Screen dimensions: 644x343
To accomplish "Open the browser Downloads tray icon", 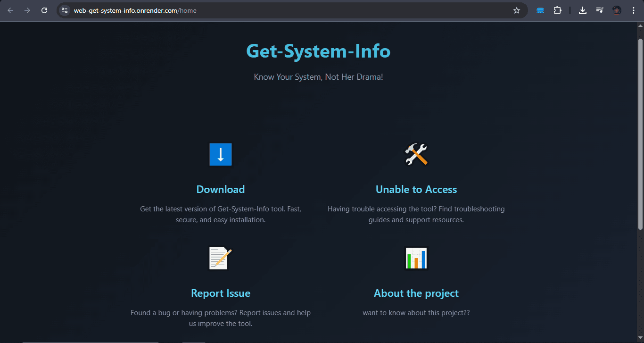I will 583,10.
